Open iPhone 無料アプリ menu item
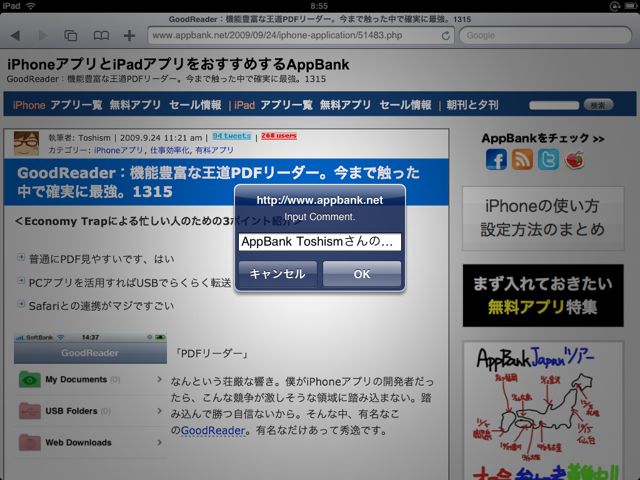This screenshot has width=640, height=480. pos(135,105)
